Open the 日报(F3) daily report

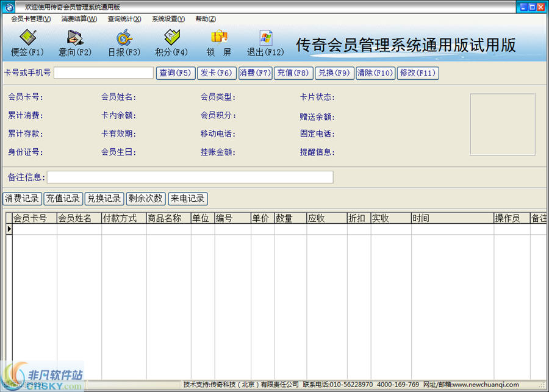coord(124,43)
